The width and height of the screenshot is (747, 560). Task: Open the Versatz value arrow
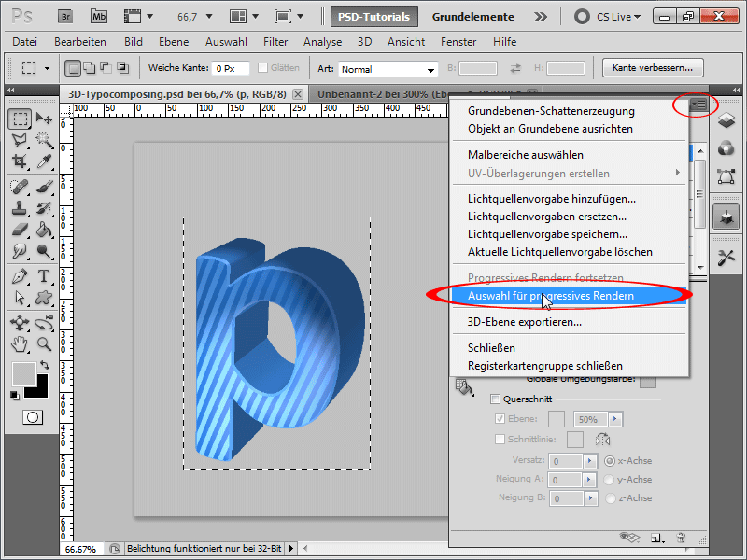click(590, 461)
